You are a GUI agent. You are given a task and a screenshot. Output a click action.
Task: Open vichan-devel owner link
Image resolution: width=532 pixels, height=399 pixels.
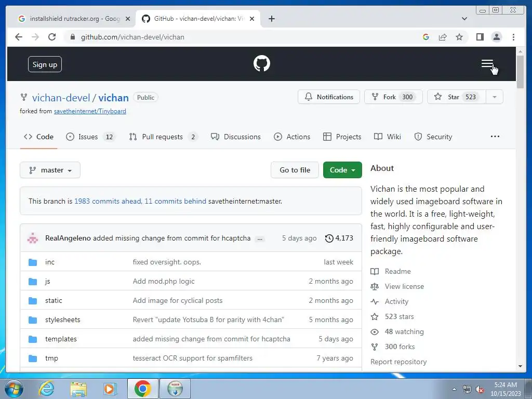[x=61, y=98]
